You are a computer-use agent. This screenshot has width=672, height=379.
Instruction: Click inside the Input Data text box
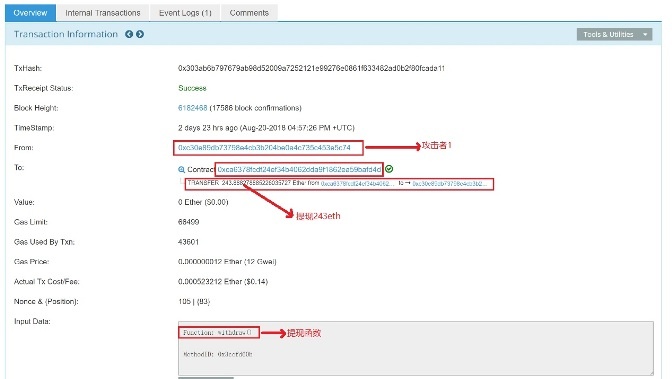[x=416, y=348]
